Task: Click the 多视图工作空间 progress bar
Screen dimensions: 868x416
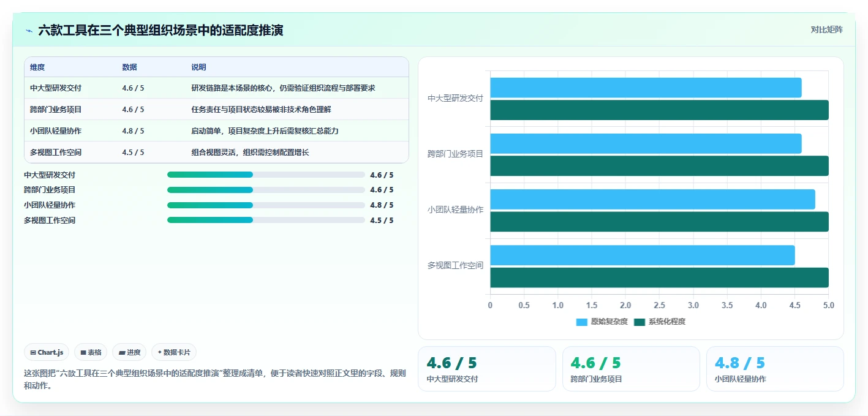Action: (266, 221)
